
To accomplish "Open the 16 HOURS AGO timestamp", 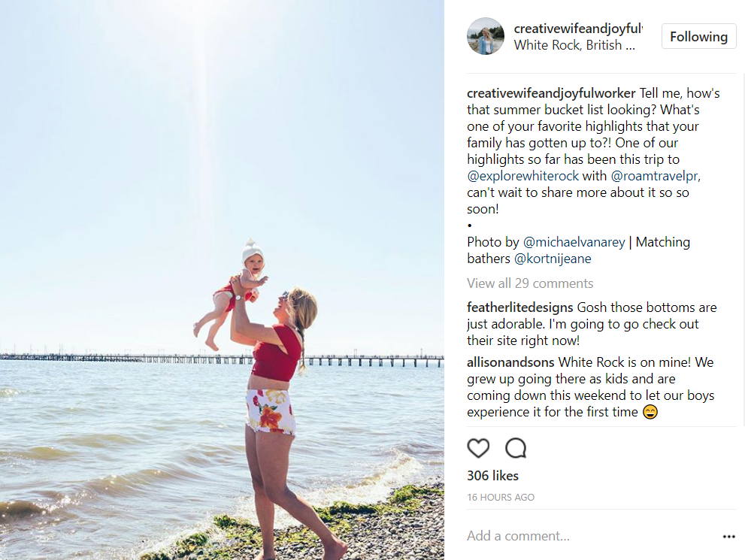I will pyautogui.click(x=501, y=498).
